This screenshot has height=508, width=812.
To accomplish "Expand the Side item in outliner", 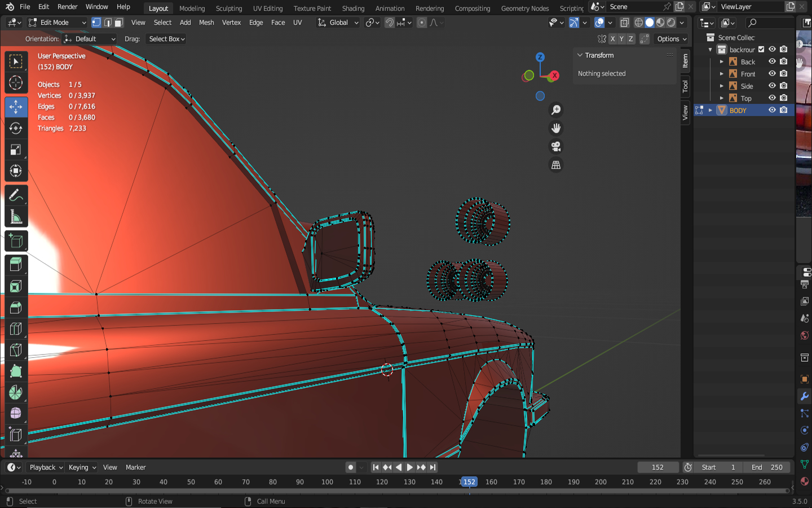I will point(722,86).
